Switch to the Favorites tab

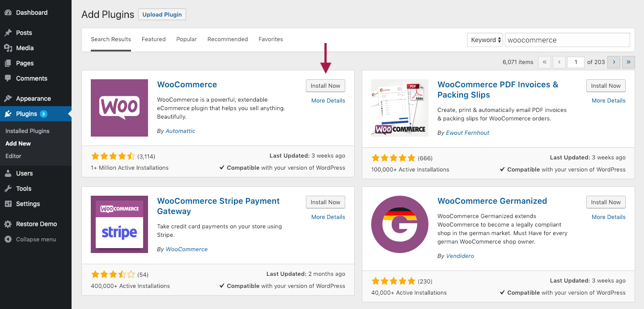point(271,39)
